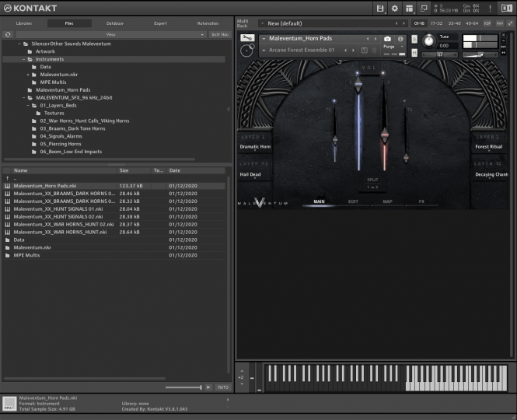Open the NI logo about screen
This screenshot has width=517, height=420.
click(506, 9)
